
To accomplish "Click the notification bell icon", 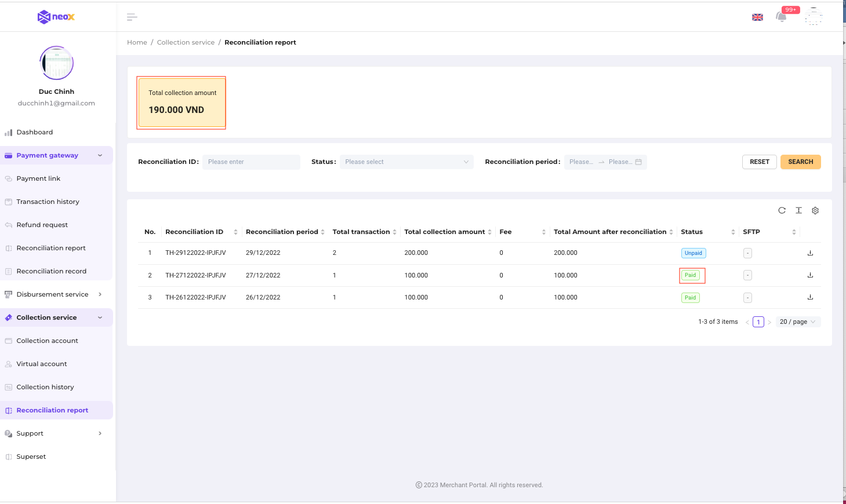I will tap(781, 17).
